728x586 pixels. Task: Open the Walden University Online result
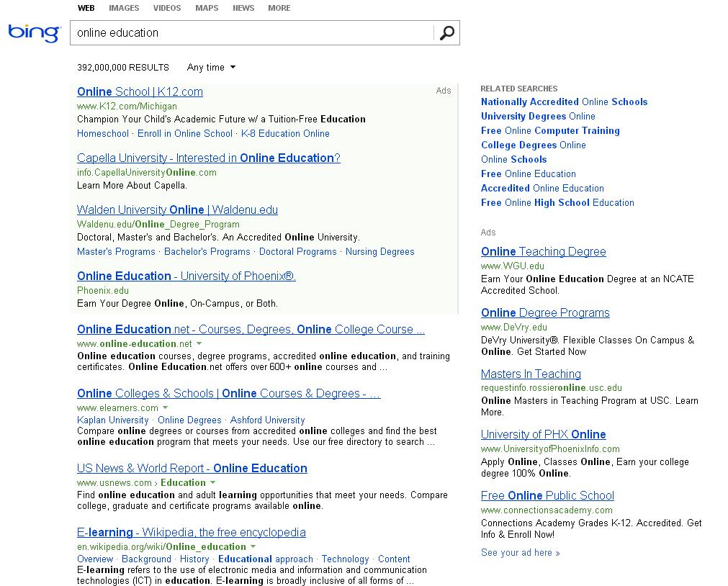[177, 210]
